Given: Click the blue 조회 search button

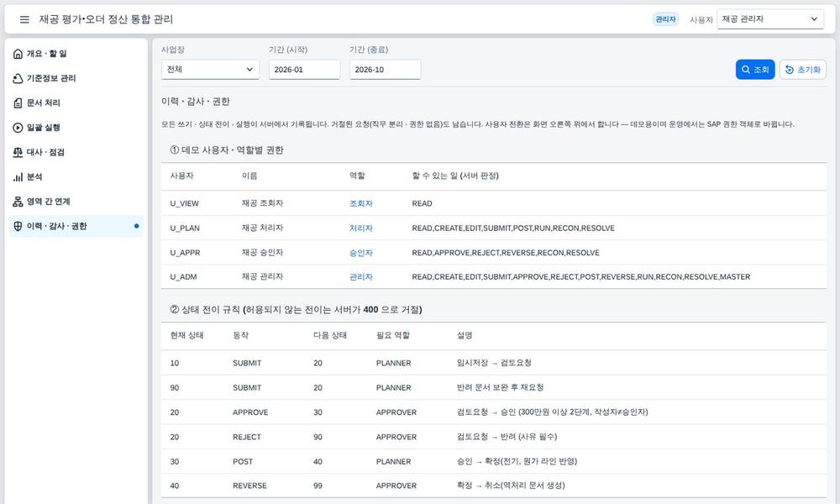Looking at the screenshot, I should 755,70.
